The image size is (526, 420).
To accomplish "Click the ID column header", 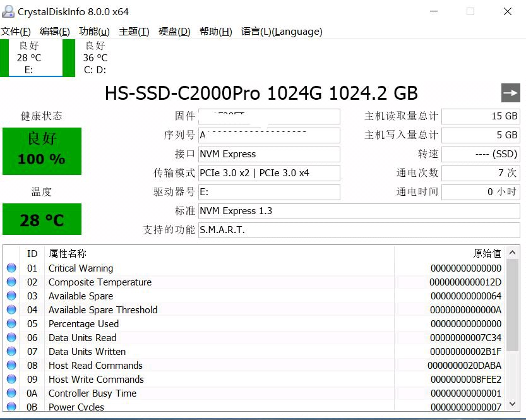I will [x=32, y=253].
